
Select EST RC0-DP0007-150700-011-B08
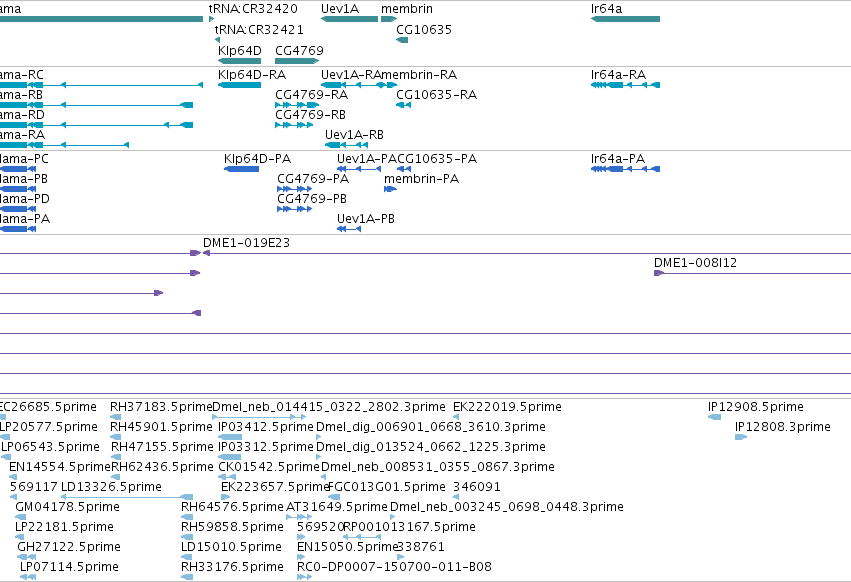pyautogui.click(x=304, y=577)
